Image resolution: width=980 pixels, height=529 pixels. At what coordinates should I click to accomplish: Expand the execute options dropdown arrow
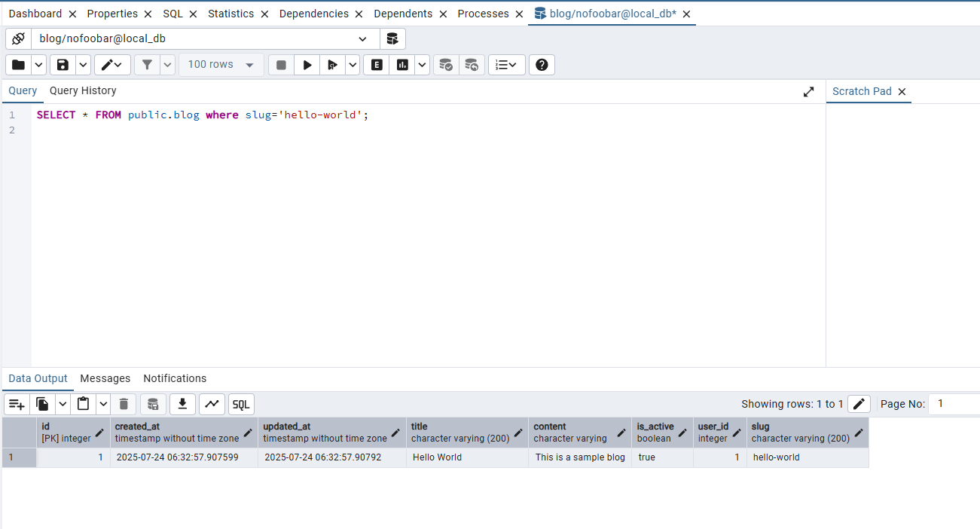click(353, 65)
